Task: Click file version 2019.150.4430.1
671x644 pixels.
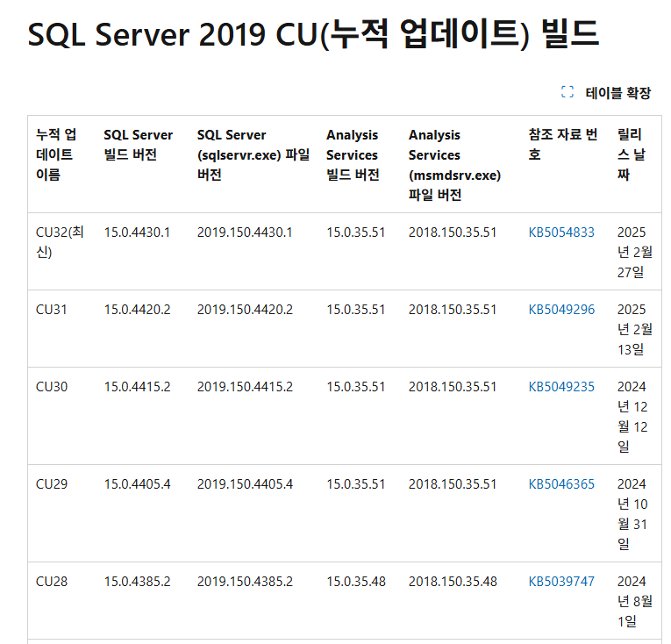Action: pyautogui.click(x=245, y=233)
